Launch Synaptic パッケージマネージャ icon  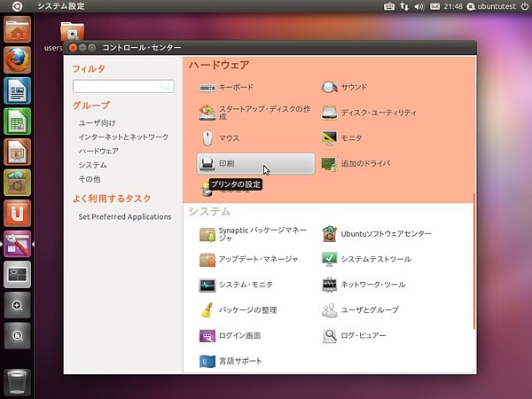click(x=207, y=234)
